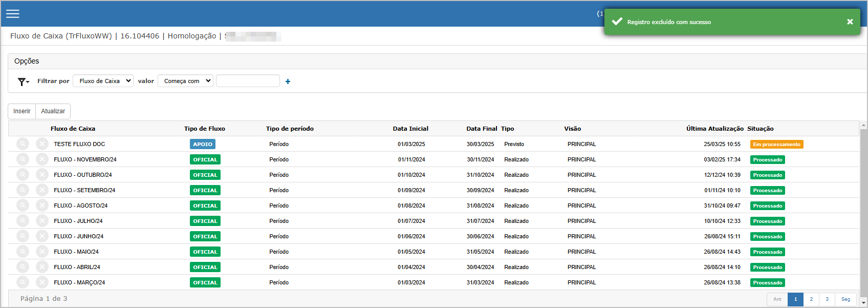The width and height of the screenshot is (868, 308).
Task: Open the filter funnel options
Action: pos(24,81)
